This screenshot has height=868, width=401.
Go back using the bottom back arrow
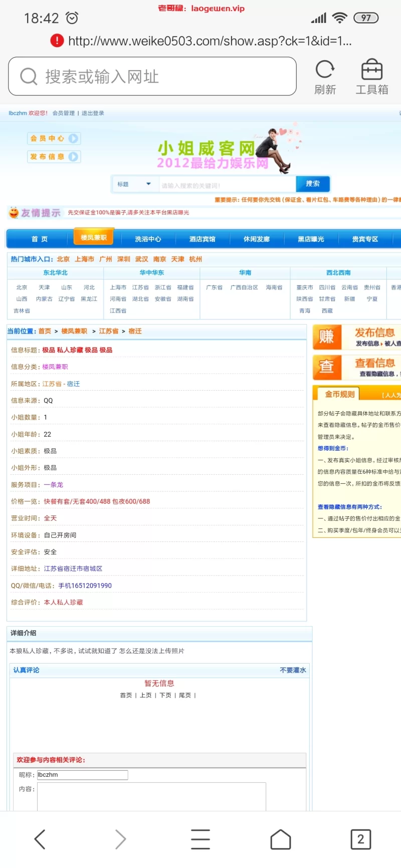point(40,839)
